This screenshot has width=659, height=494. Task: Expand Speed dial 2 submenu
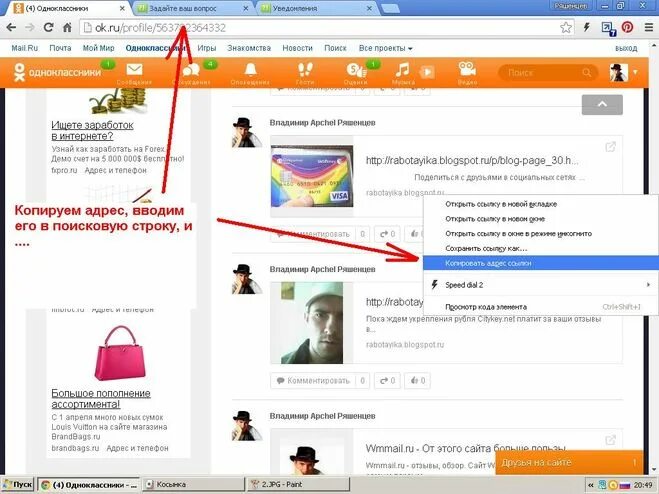click(x=540, y=285)
